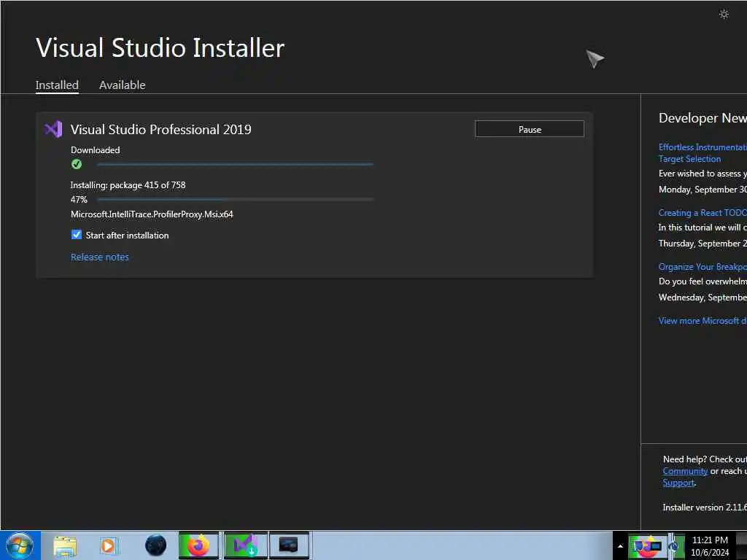Open Windows Explorer from the taskbar
747x560 pixels.
point(65,545)
